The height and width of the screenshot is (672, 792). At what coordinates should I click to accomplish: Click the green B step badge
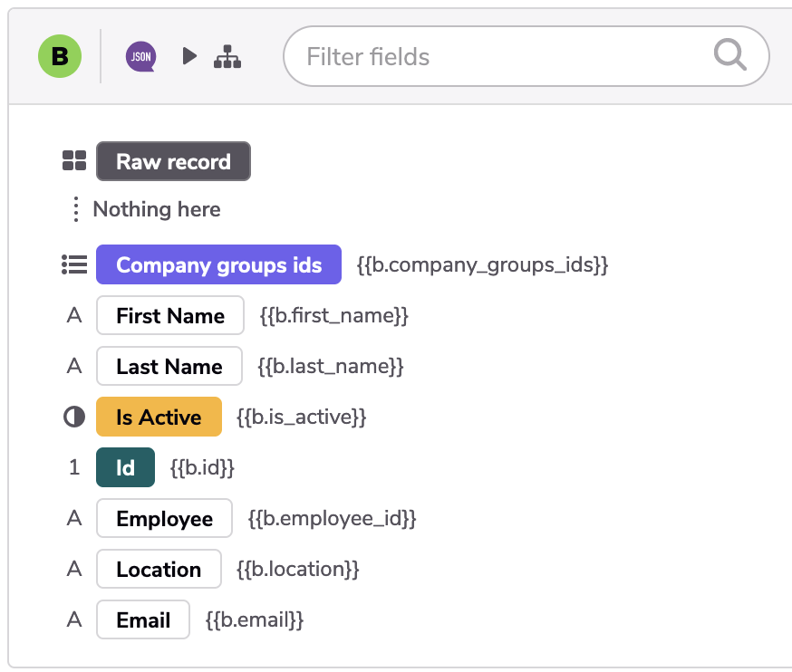pos(60,56)
